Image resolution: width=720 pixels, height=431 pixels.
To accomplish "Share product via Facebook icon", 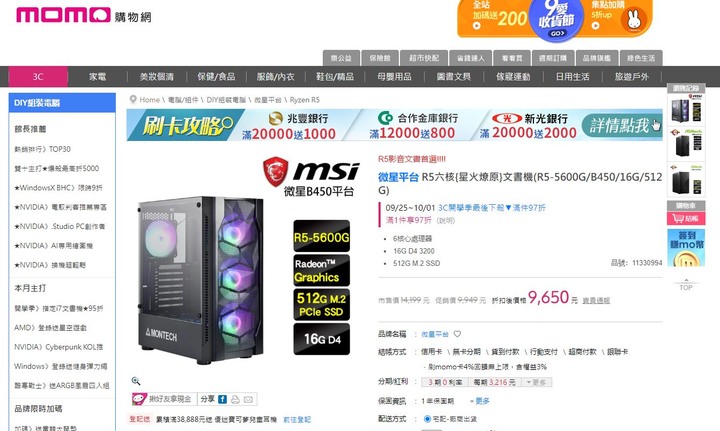I will [x=222, y=399].
